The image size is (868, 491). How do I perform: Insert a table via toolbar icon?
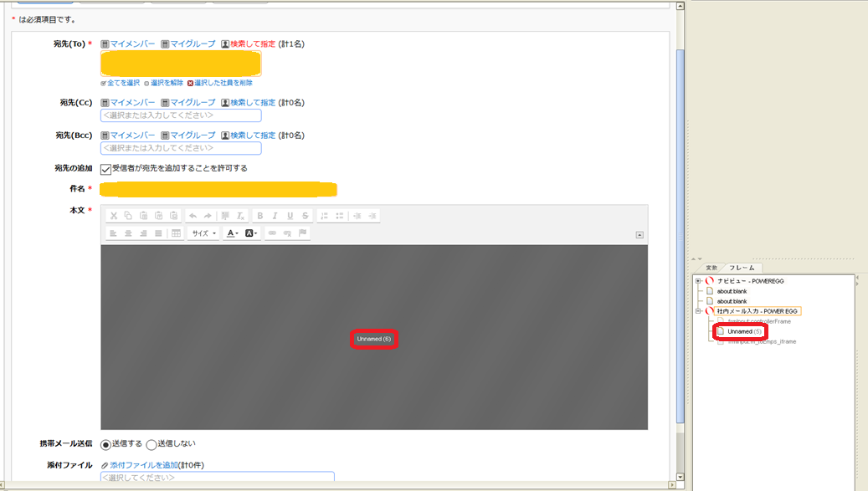click(x=176, y=233)
